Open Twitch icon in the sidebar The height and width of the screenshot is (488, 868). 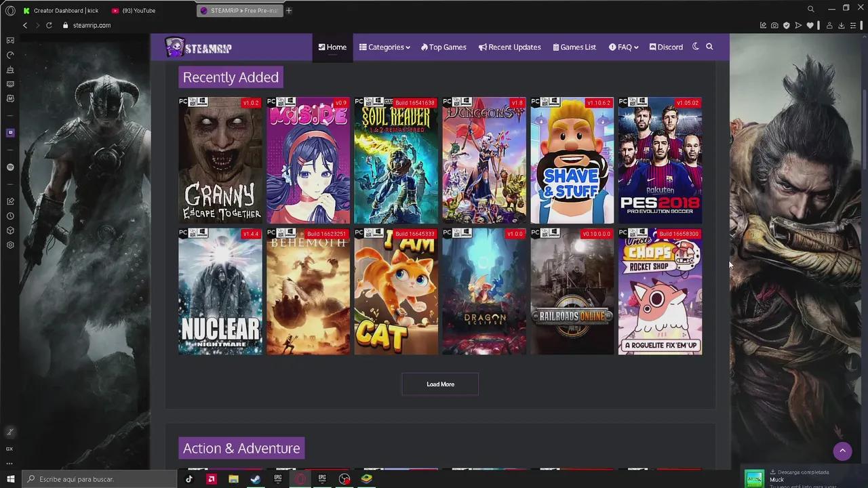pyautogui.click(x=10, y=133)
